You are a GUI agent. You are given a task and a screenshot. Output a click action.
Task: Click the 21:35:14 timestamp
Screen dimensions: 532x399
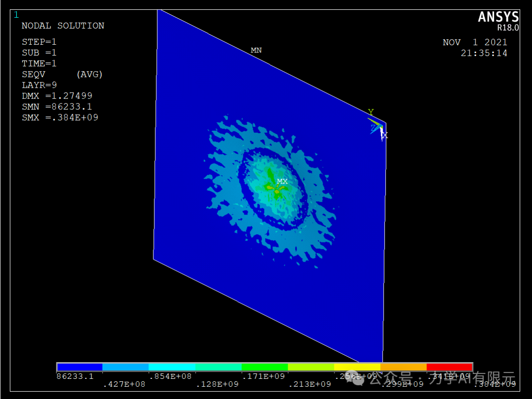[484, 53]
